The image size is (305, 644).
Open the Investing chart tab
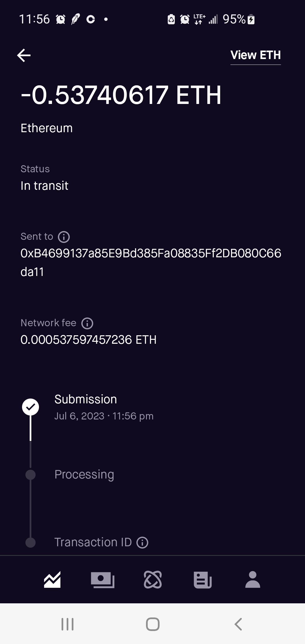52,580
